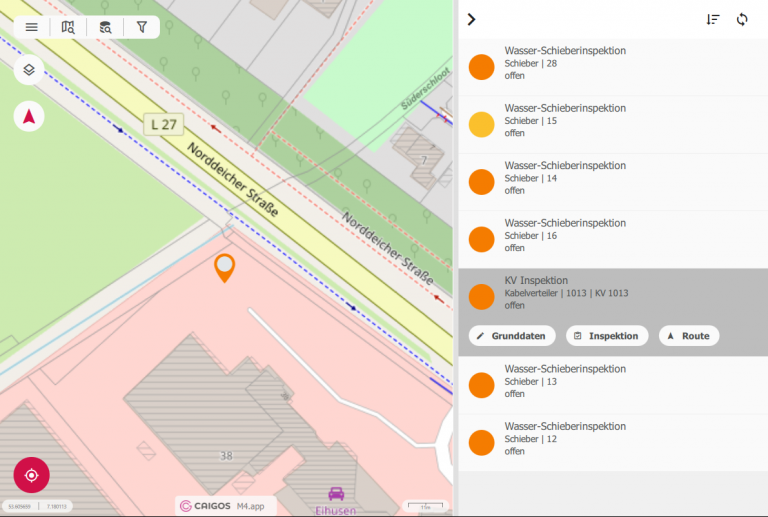Select Wasser-Schieberinspektion Schieber 12 entry
The width and height of the screenshot is (768, 517).
[x=613, y=443]
